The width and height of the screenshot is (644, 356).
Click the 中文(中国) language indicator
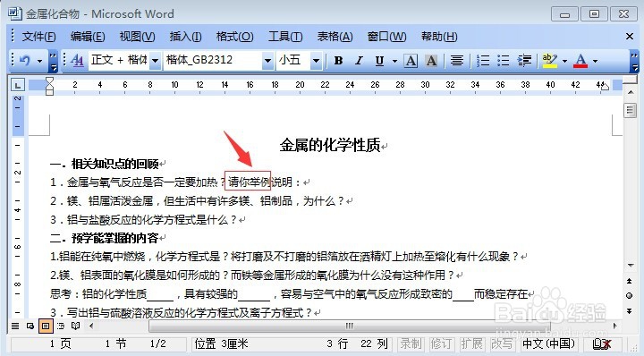[548, 343]
